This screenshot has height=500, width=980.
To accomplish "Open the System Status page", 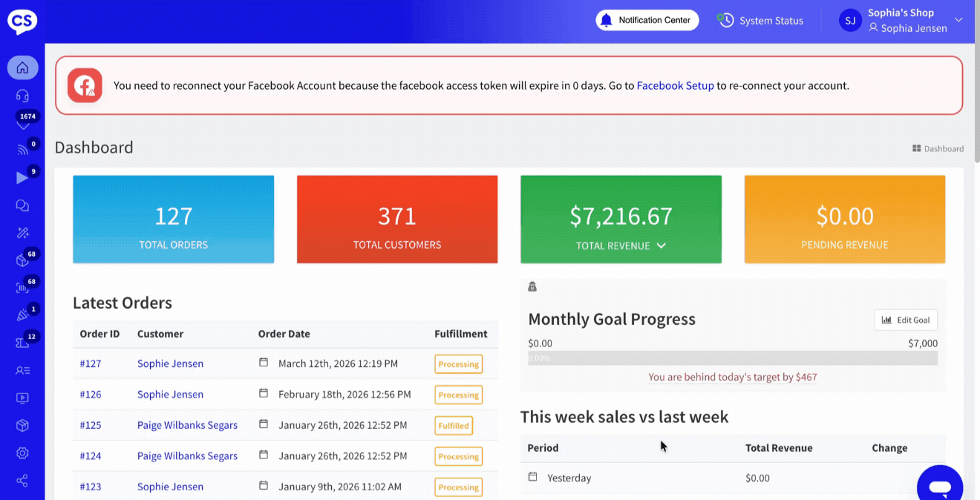I will (x=760, y=21).
